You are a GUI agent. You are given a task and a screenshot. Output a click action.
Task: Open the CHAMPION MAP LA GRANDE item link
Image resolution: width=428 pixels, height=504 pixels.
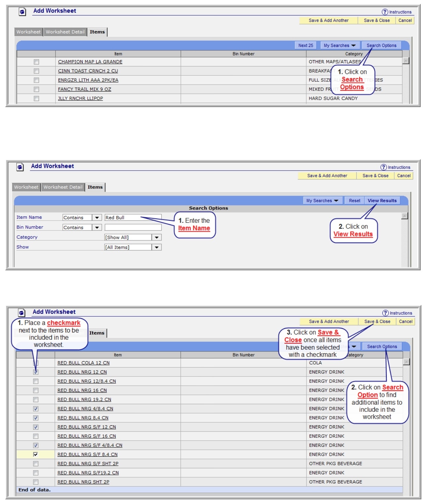[x=90, y=62]
